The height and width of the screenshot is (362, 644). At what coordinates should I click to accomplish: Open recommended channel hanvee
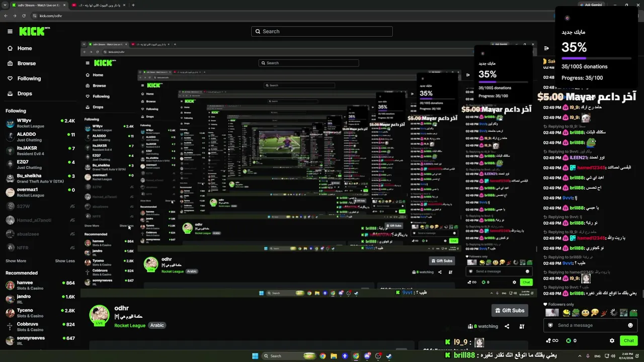(40, 285)
